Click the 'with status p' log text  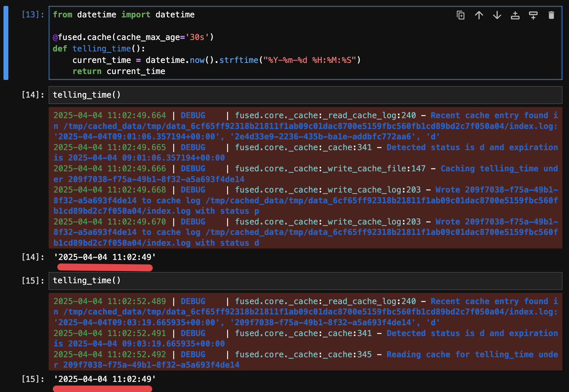point(227,211)
